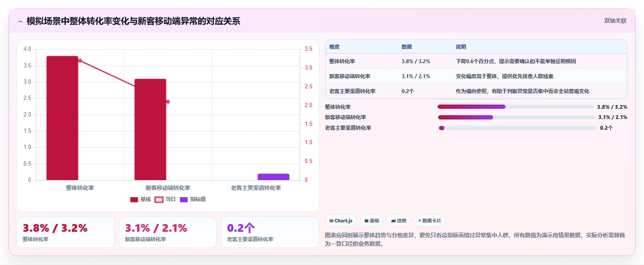Click the x-axis label 老客主要渠道转化率
The height and width of the screenshot is (265, 644).
coord(256,188)
